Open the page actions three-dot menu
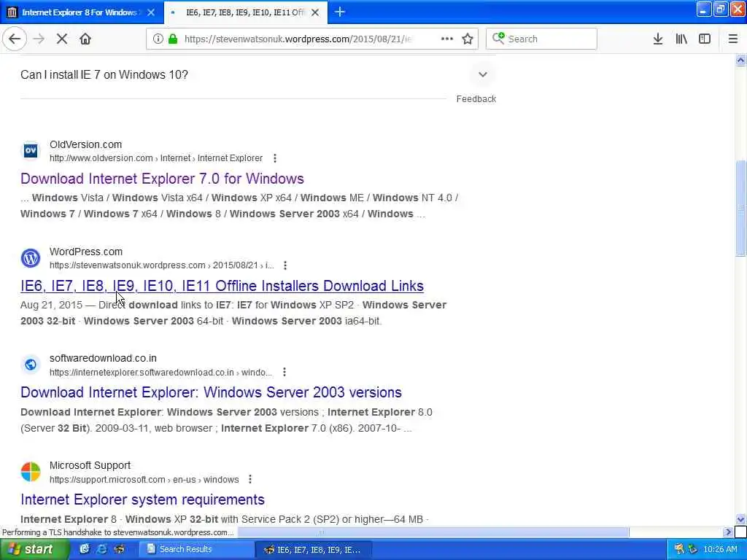 (x=447, y=39)
